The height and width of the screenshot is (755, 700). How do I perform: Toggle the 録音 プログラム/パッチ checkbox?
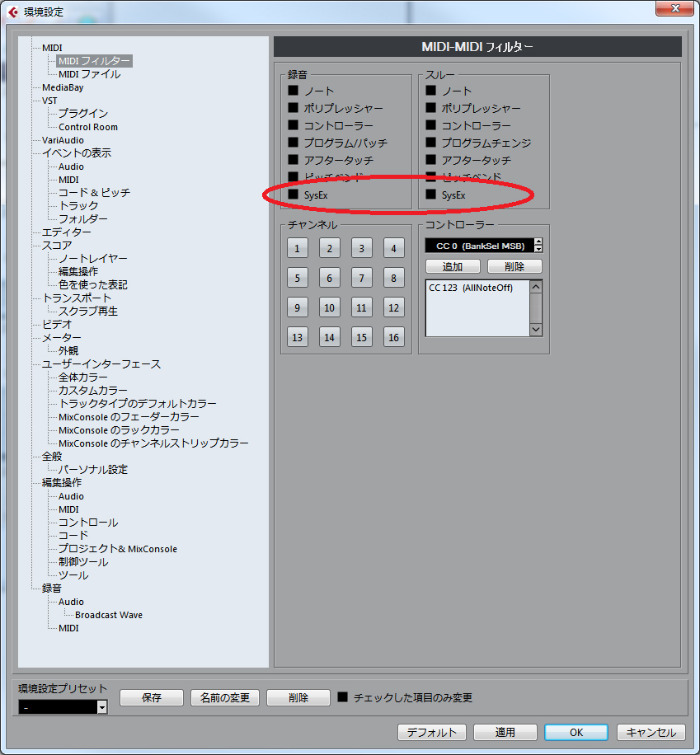(293, 143)
